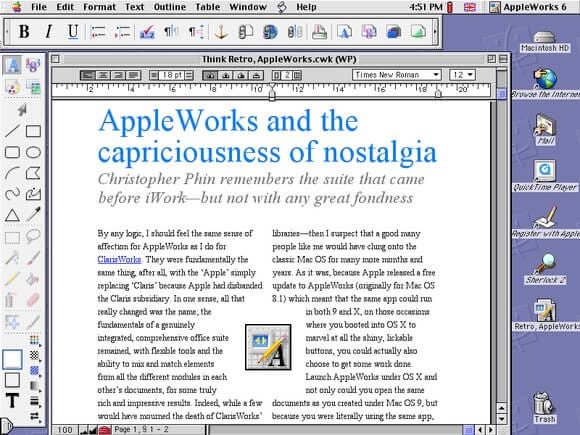The height and width of the screenshot is (435, 580).
Task: Open the QuickTime Player desktop icon
Action: pos(545,175)
